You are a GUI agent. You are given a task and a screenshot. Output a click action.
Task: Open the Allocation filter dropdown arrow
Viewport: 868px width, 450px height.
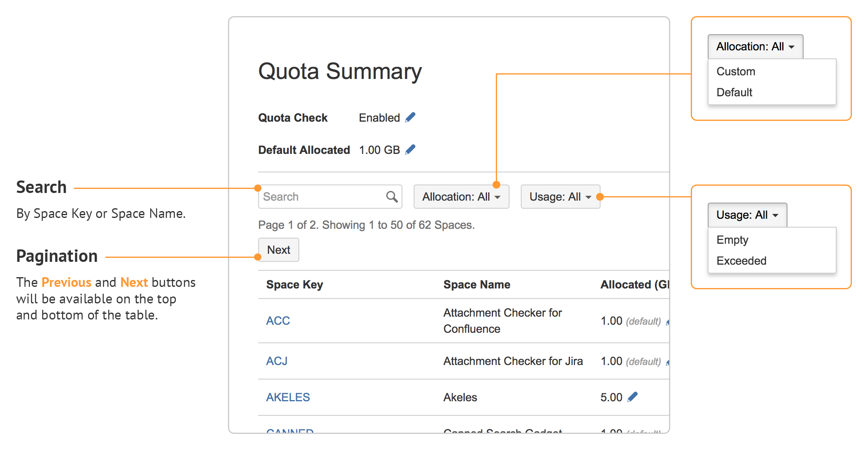(x=498, y=197)
